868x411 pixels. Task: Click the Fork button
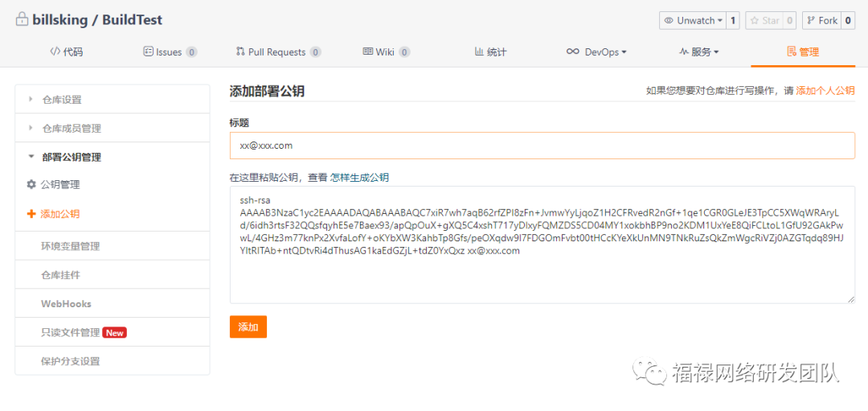[821, 20]
